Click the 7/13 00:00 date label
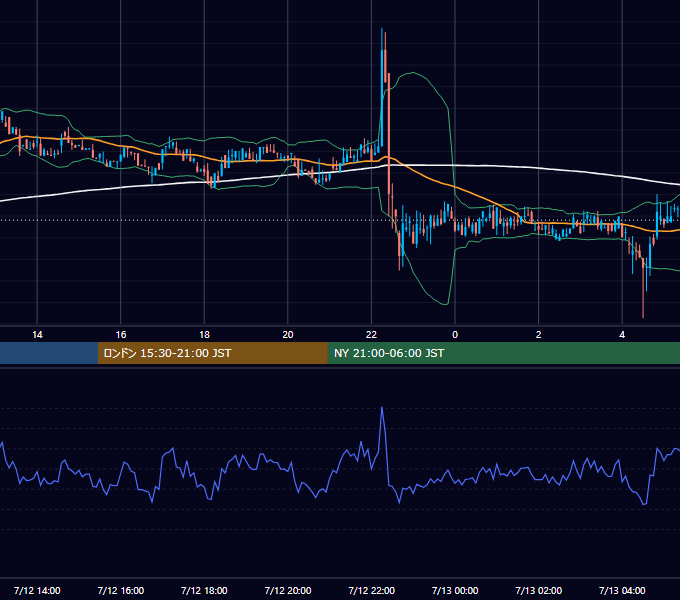 coord(455,590)
